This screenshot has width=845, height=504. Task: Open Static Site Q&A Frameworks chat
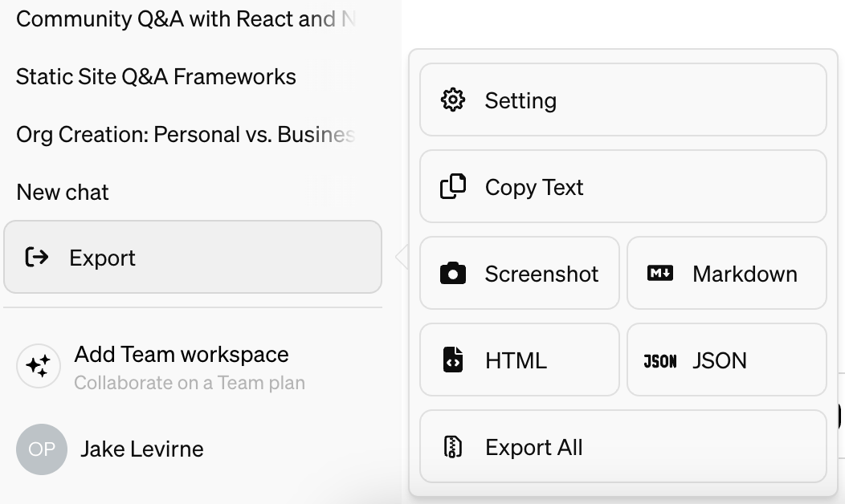click(x=156, y=77)
